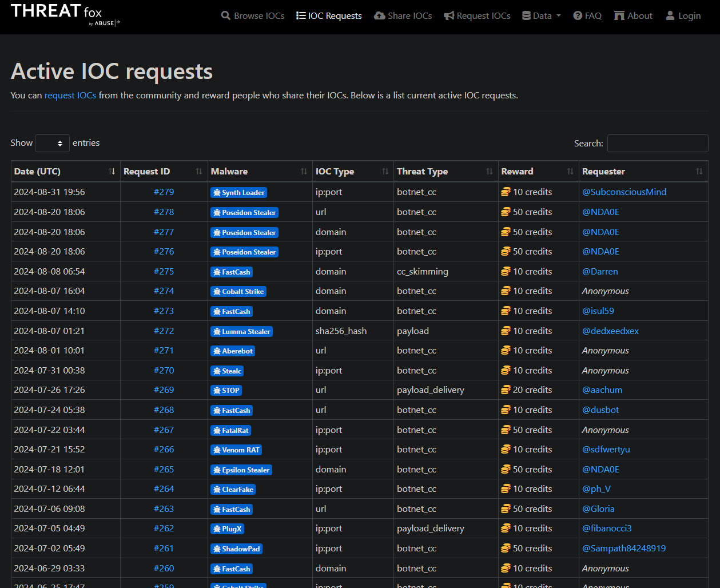Open the Show entries dropdown
The image size is (720, 588).
click(52, 143)
